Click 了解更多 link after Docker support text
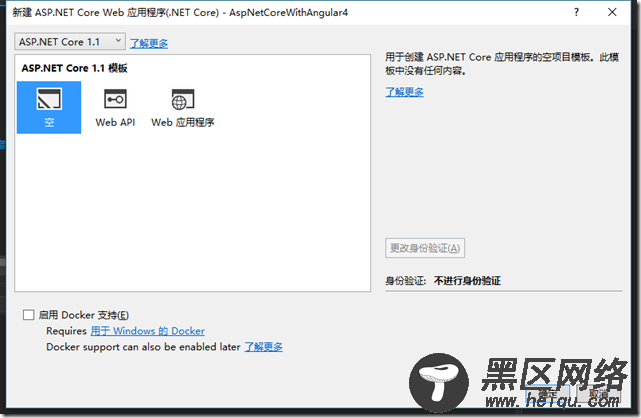This screenshot has width=641, height=418. pyautogui.click(x=263, y=347)
